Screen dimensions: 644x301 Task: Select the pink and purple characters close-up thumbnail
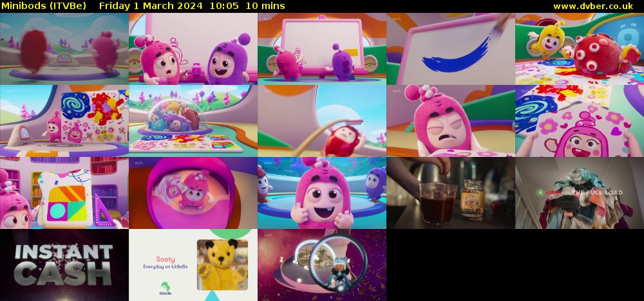point(193,48)
